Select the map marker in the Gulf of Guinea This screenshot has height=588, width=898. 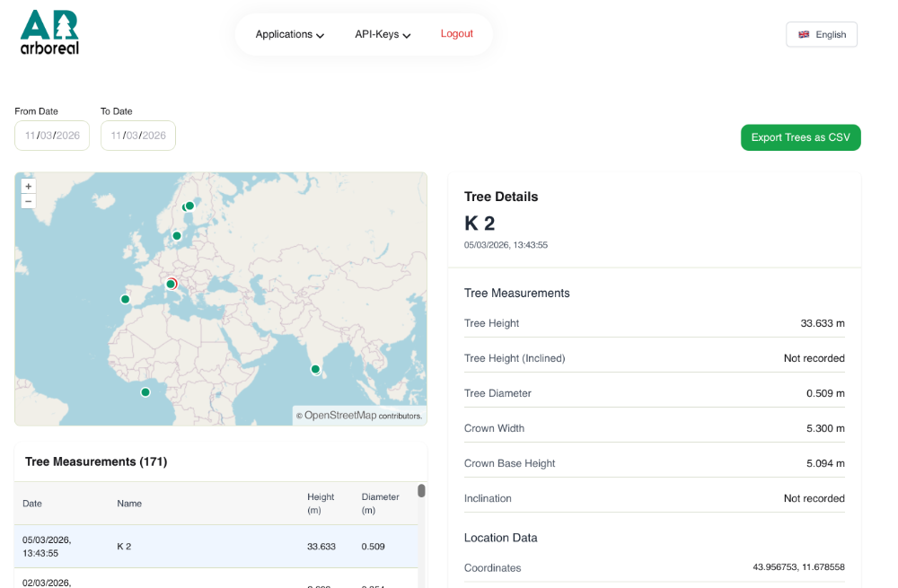click(x=145, y=391)
